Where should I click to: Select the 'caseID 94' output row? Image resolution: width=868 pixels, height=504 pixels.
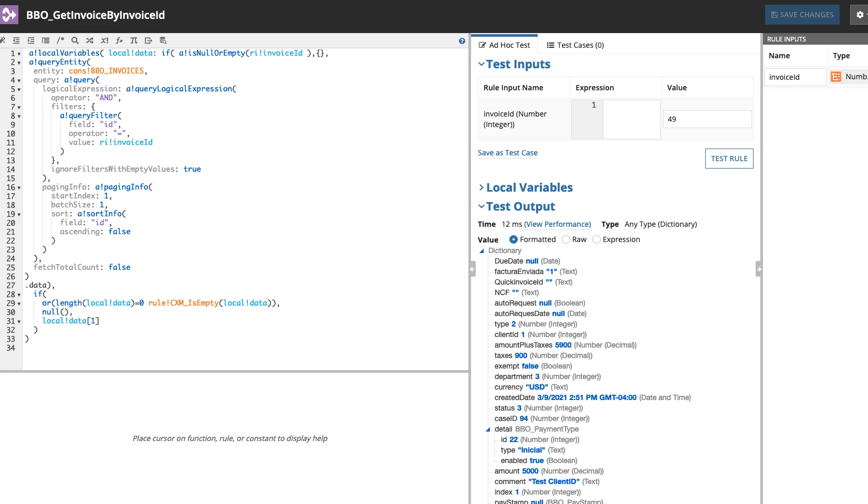[x=542, y=418]
